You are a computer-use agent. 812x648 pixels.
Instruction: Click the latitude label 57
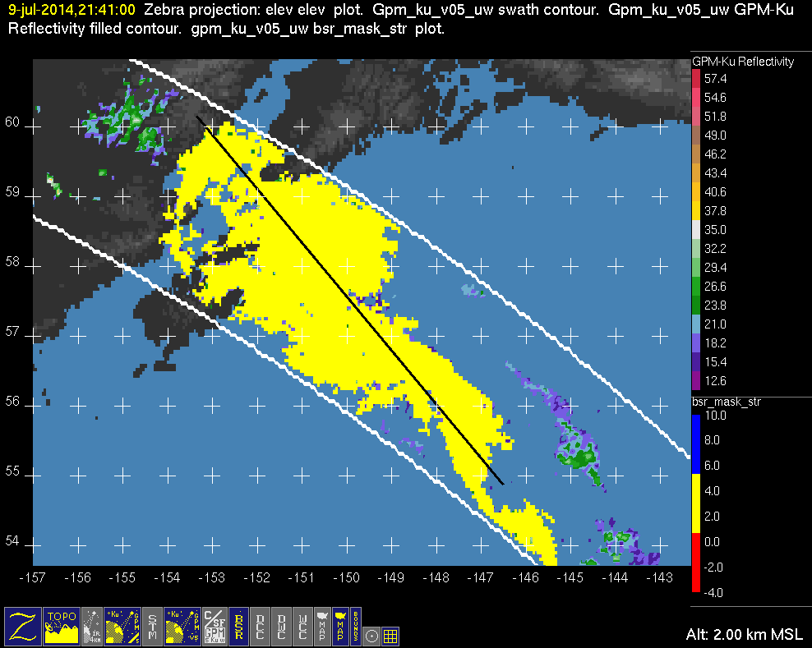point(12,331)
